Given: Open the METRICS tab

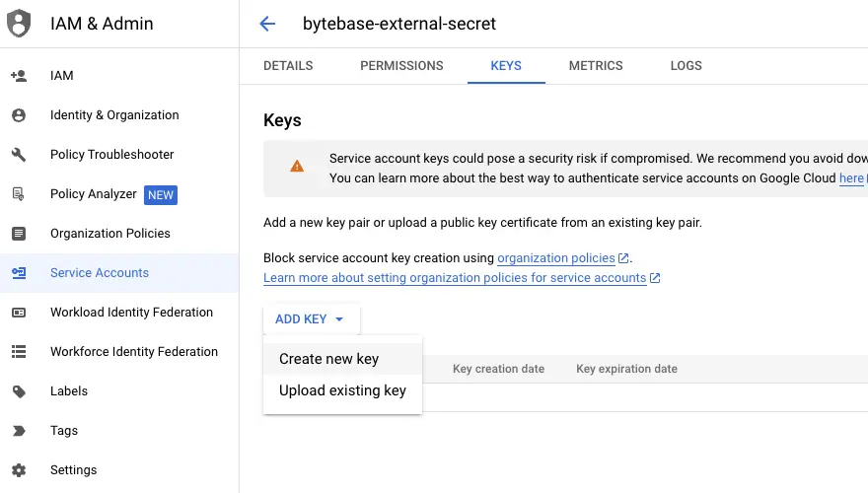Looking at the screenshot, I should click(x=596, y=66).
